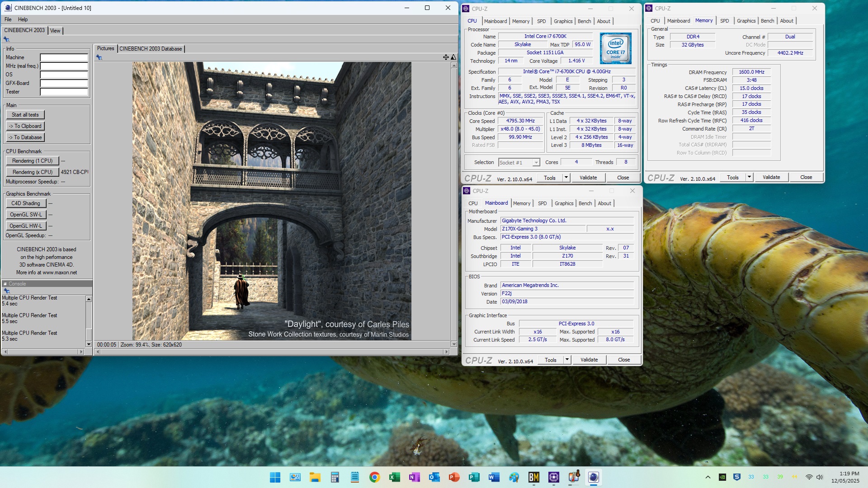Click the To Database button
This screenshot has width=868, height=488.
tap(25, 137)
